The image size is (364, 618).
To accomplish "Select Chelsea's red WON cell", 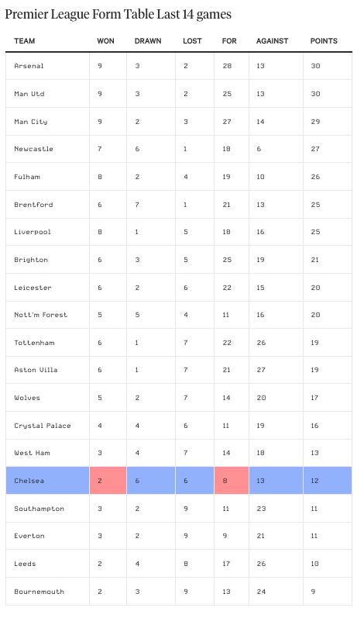I will 108,481.
